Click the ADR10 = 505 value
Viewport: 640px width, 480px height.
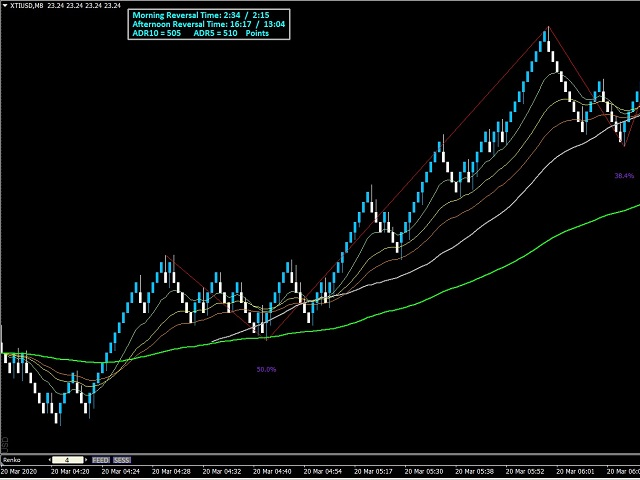(x=157, y=33)
